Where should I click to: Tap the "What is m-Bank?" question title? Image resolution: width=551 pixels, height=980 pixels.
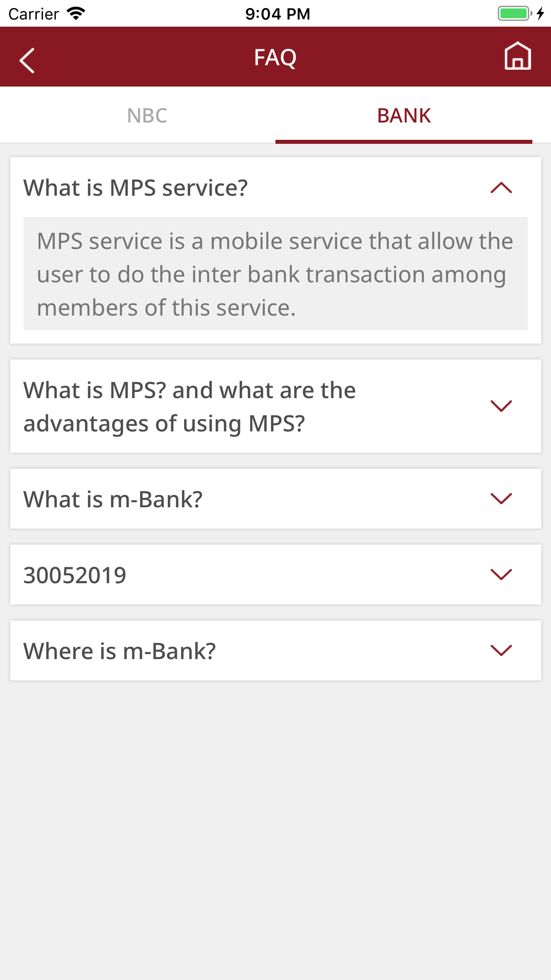[x=113, y=499]
